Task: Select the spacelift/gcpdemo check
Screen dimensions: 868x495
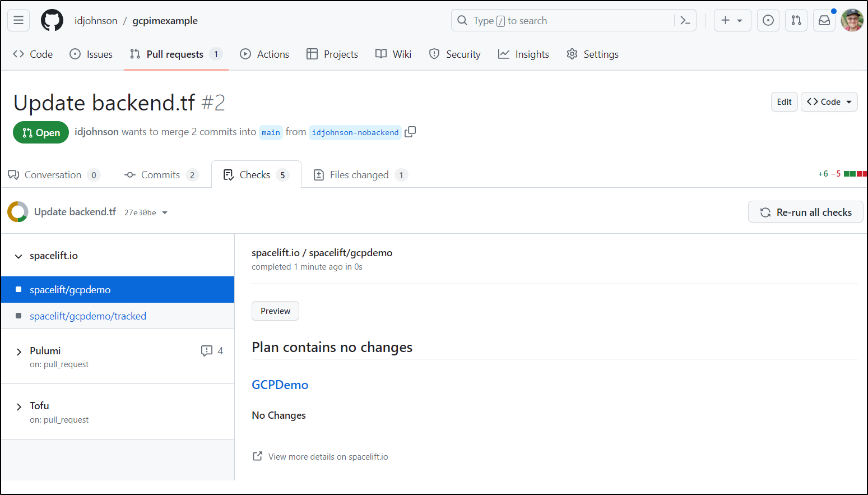Action: coord(118,289)
